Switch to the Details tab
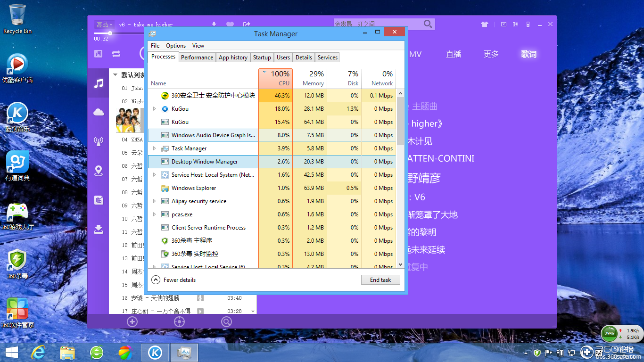 304,57
